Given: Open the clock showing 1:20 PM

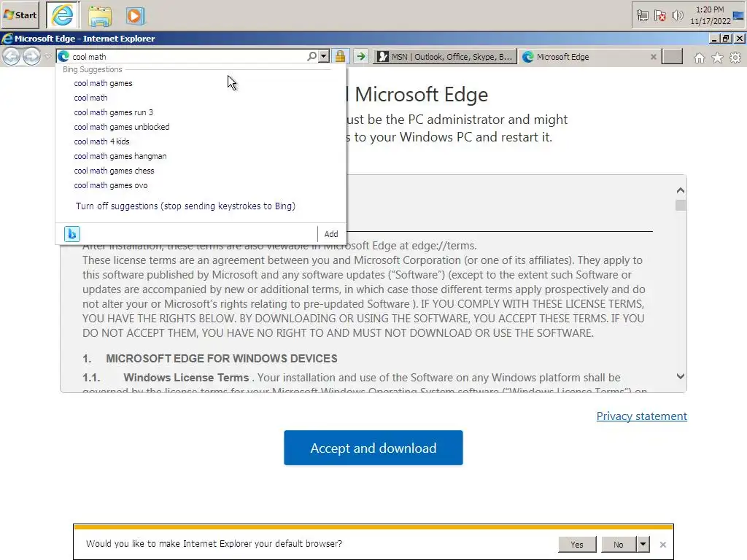Looking at the screenshot, I should (x=710, y=15).
